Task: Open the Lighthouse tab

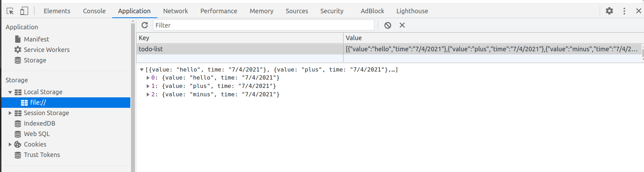Action: coord(412,11)
